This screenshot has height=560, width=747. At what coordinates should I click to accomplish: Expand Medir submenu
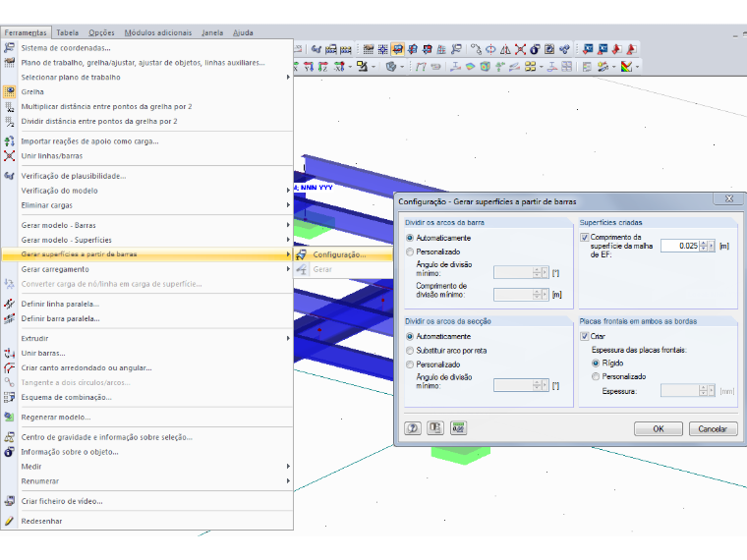click(147, 467)
